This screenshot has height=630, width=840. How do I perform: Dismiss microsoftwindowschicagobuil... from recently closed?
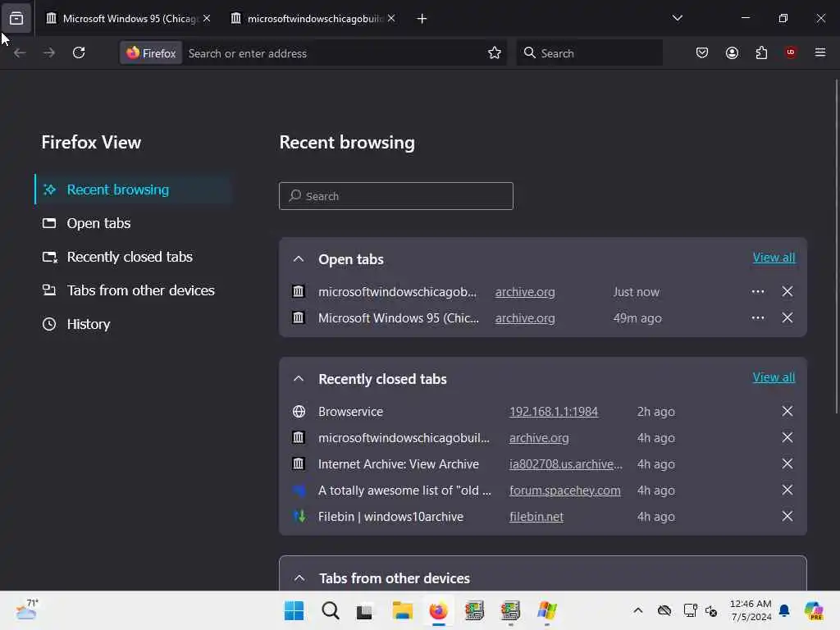coord(787,437)
